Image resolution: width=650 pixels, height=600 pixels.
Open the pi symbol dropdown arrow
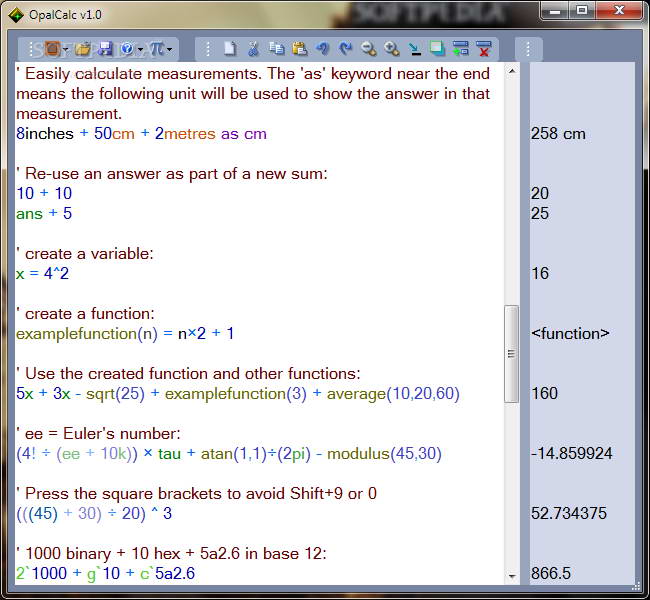tap(170, 49)
